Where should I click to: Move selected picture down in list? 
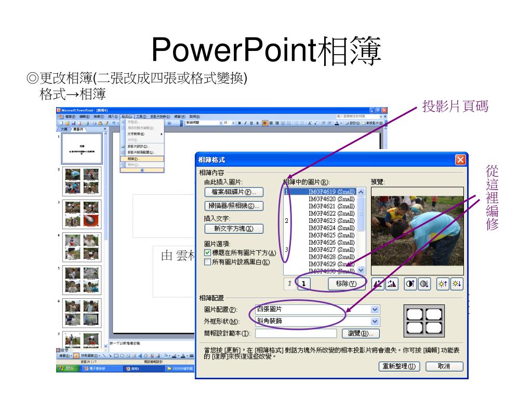(303, 284)
